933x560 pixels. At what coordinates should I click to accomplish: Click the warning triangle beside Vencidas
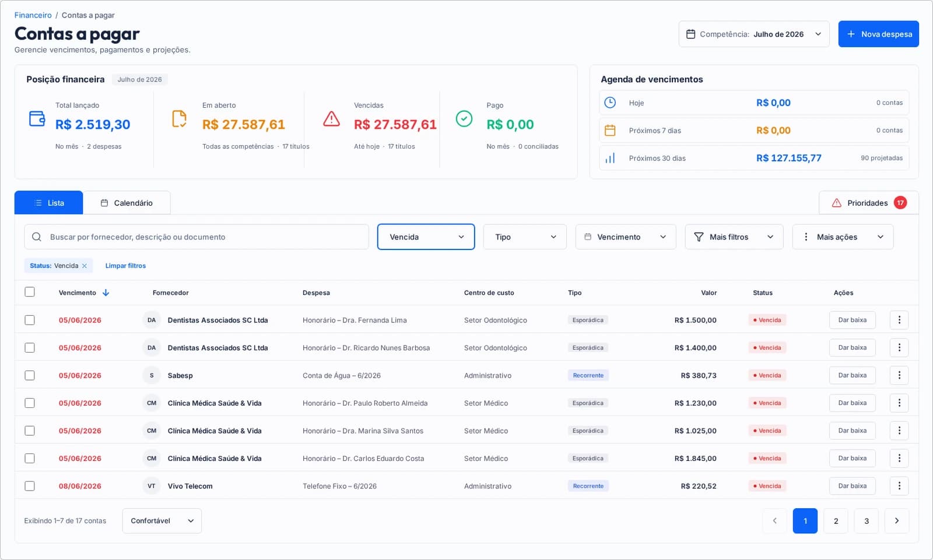[x=331, y=119]
